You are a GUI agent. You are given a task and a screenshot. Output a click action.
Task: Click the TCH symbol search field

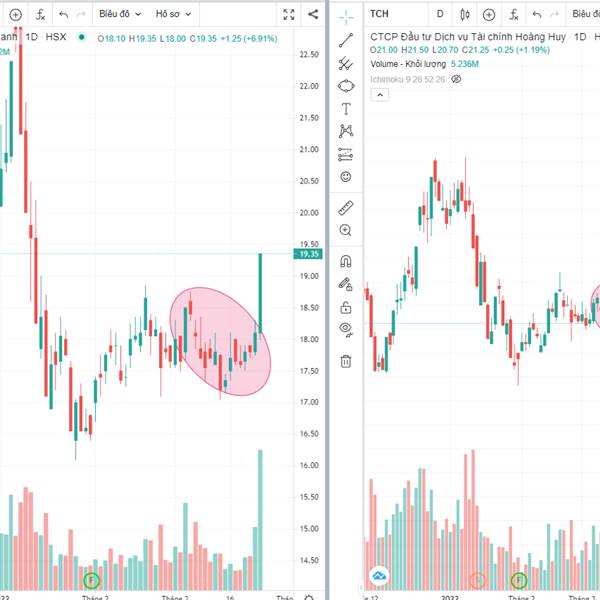396,14
